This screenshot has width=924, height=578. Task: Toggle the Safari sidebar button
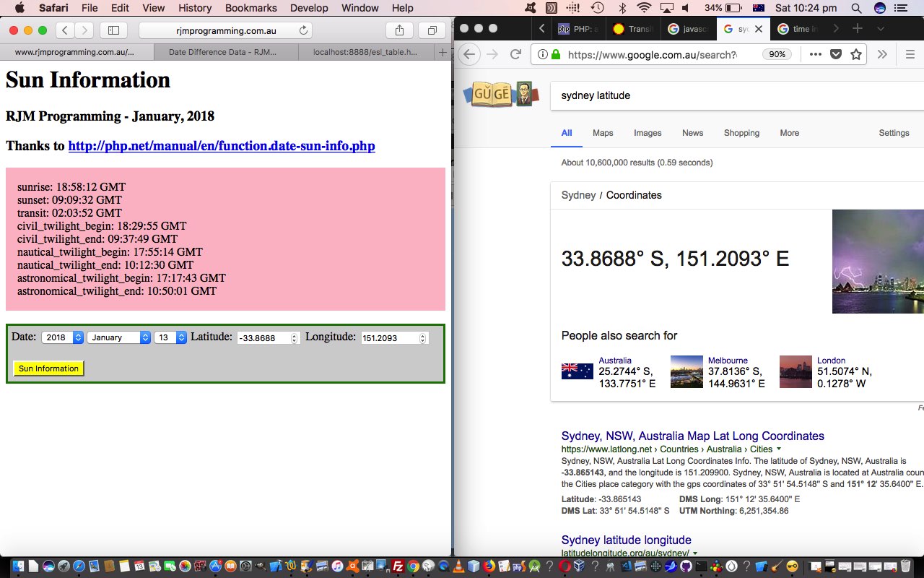pyautogui.click(x=113, y=30)
